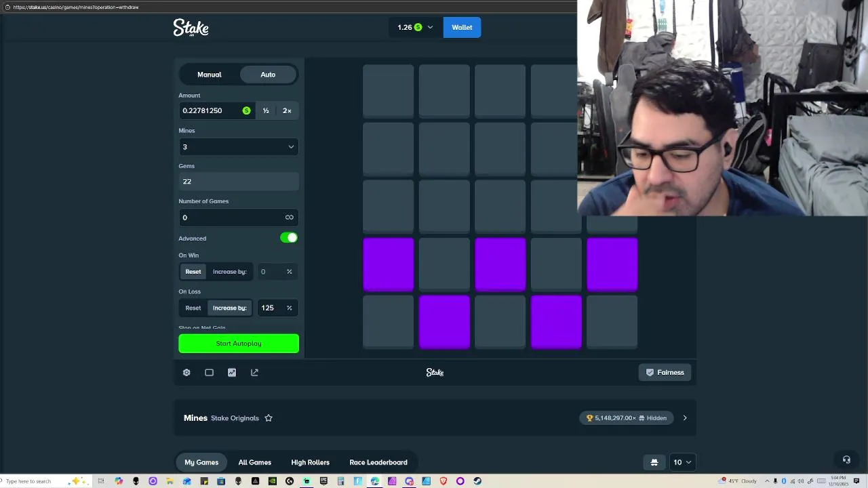Expand the 1.26 balance dropdown
This screenshot has width=868, height=488.
coord(415,27)
